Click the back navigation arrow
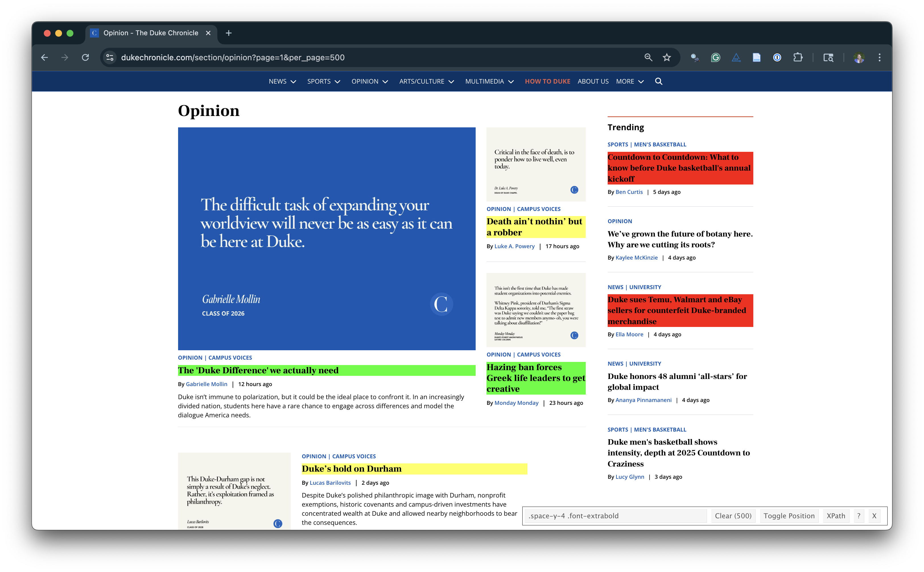The height and width of the screenshot is (572, 924). tap(45, 57)
